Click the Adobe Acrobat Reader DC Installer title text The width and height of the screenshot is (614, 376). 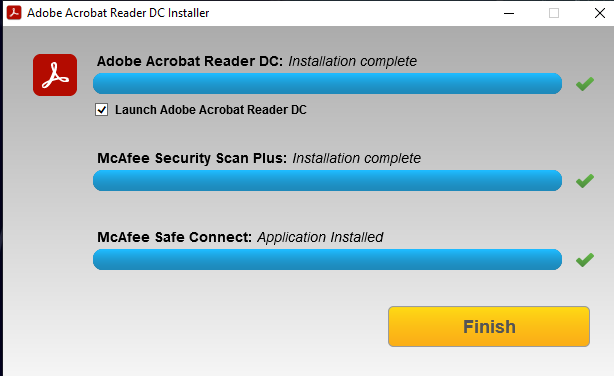pos(118,13)
